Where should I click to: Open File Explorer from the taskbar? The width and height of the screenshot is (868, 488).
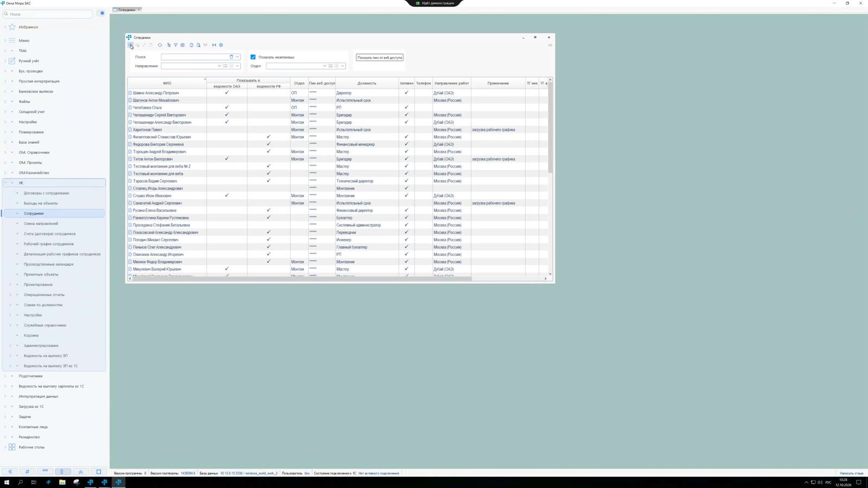click(x=62, y=482)
